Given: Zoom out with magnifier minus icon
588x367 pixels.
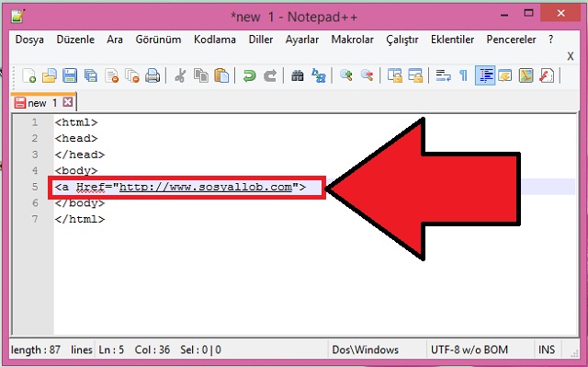Looking at the screenshot, I should [367, 75].
